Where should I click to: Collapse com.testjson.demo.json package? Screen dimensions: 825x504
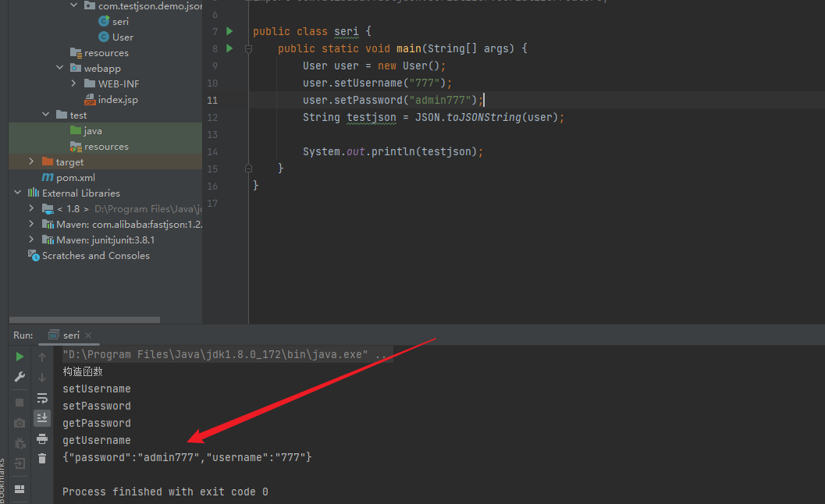point(73,5)
